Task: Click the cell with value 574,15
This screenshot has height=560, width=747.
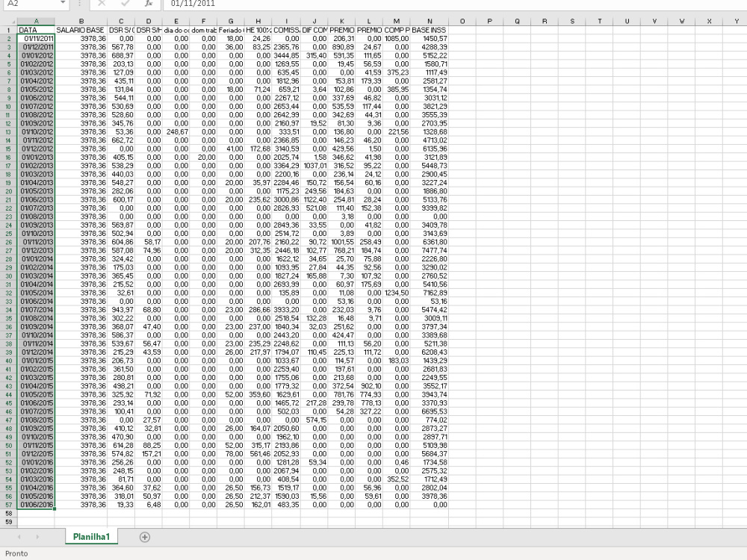Action: click(314, 420)
